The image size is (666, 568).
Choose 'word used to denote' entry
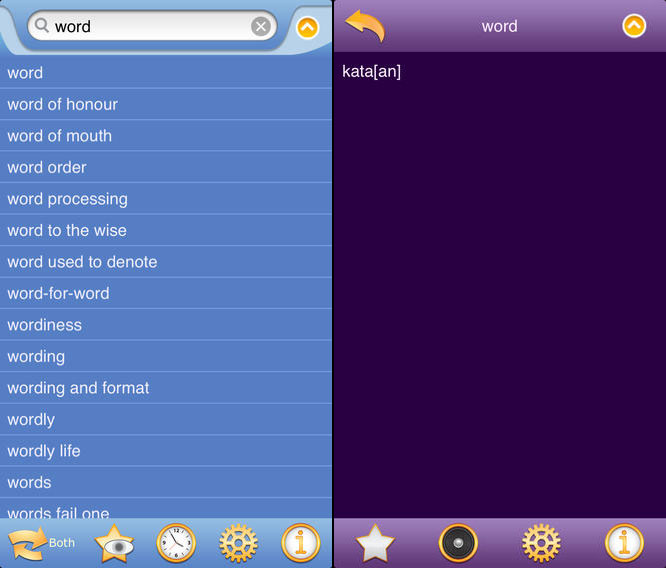(x=166, y=262)
